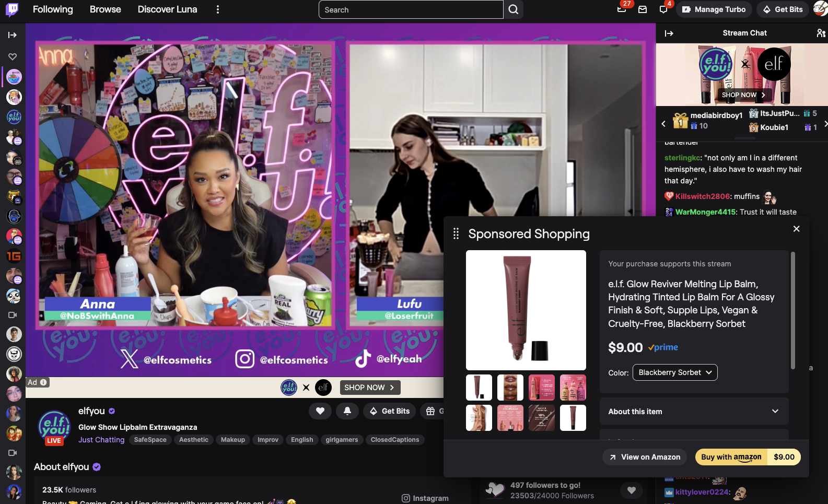828x504 pixels.
Task: Click mediabirdboy1 in the gift leaderboard
Action: point(716,115)
